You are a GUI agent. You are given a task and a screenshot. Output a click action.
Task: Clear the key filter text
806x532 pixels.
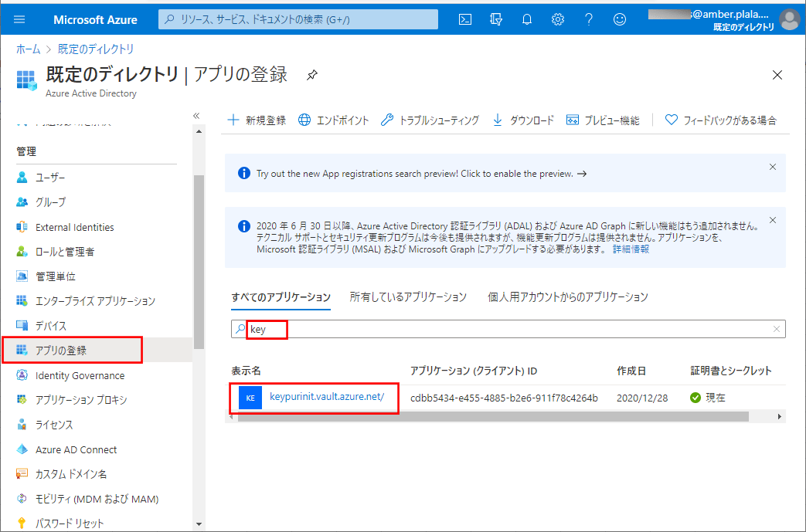pos(777,329)
